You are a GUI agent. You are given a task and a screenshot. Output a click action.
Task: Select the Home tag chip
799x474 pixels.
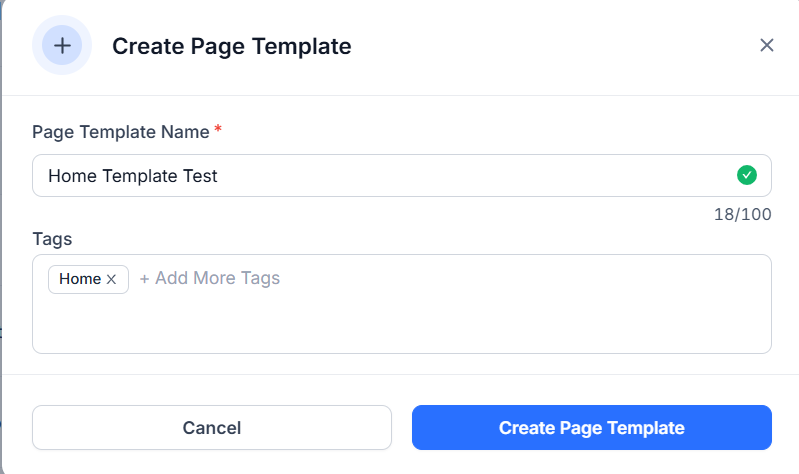coord(88,279)
